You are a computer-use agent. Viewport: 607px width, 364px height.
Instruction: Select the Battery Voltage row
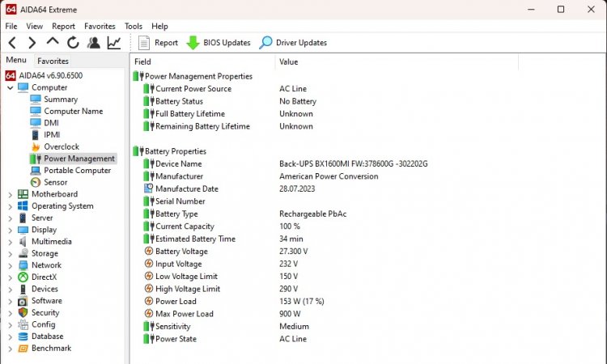pyautogui.click(x=226, y=252)
